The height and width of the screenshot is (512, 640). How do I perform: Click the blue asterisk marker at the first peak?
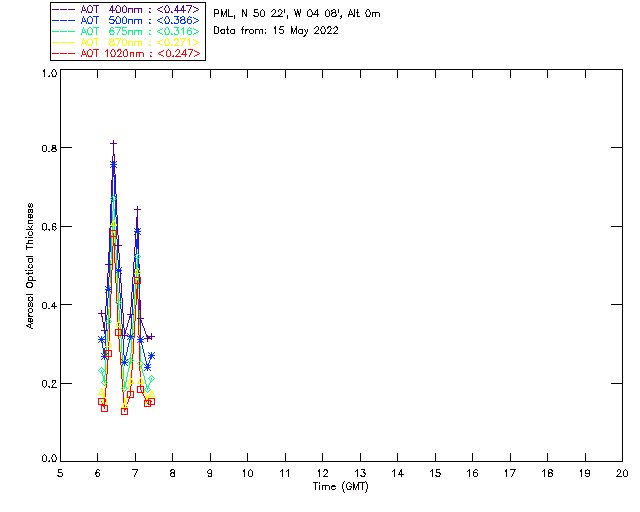(x=114, y=163)
